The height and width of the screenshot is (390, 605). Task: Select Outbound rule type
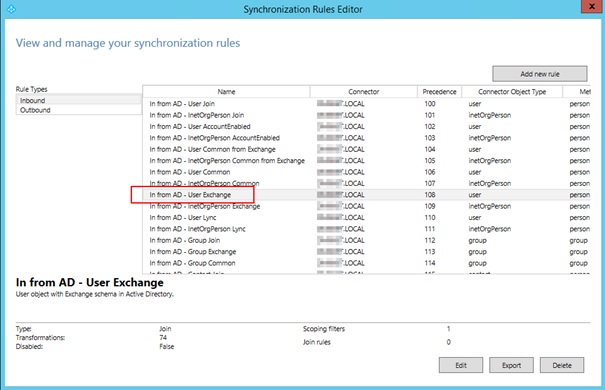(x=79, y=110)
